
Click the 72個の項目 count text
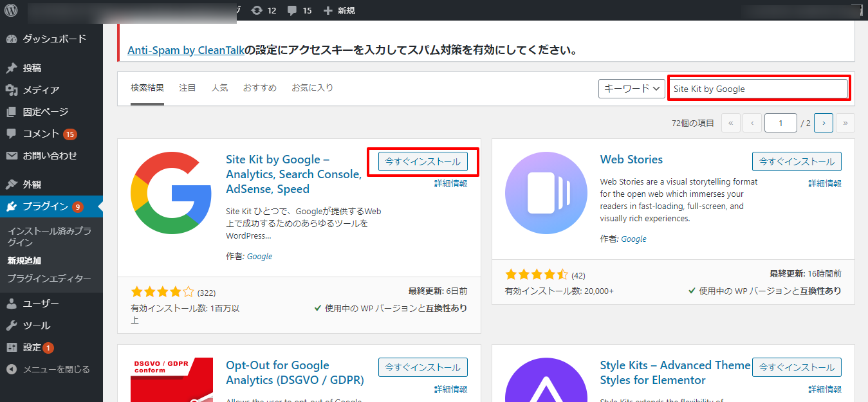pyautogui.click(x=692, y=123)
